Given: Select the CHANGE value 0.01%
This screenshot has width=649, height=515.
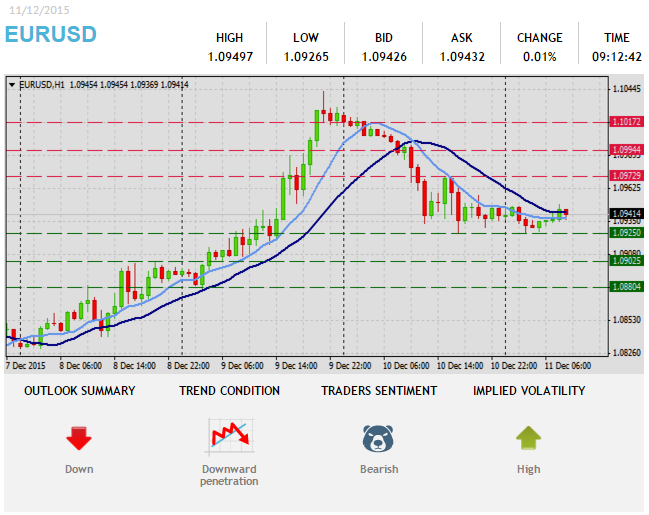Looking at the screenshot, I should (540, 56).
